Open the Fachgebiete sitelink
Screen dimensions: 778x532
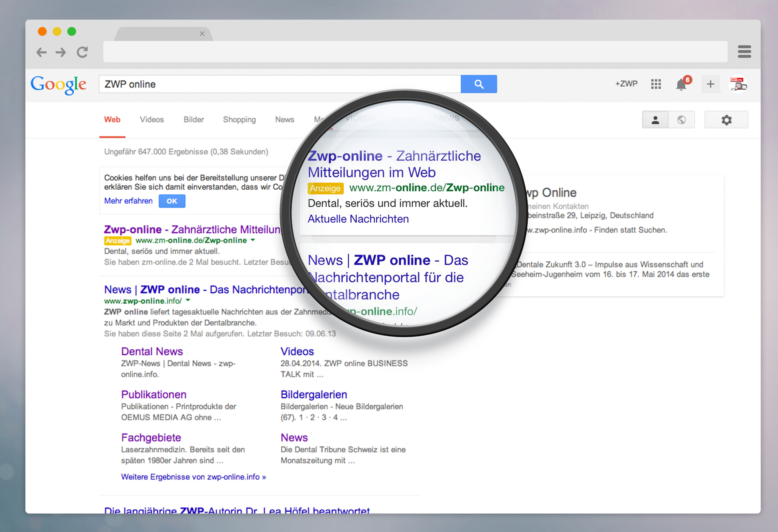tap(151, 438)
